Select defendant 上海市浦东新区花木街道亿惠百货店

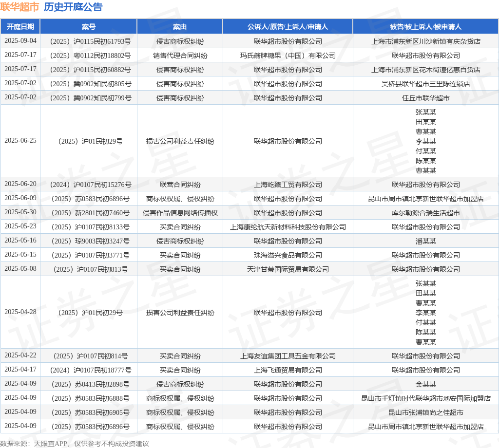(x=426, y=70)
